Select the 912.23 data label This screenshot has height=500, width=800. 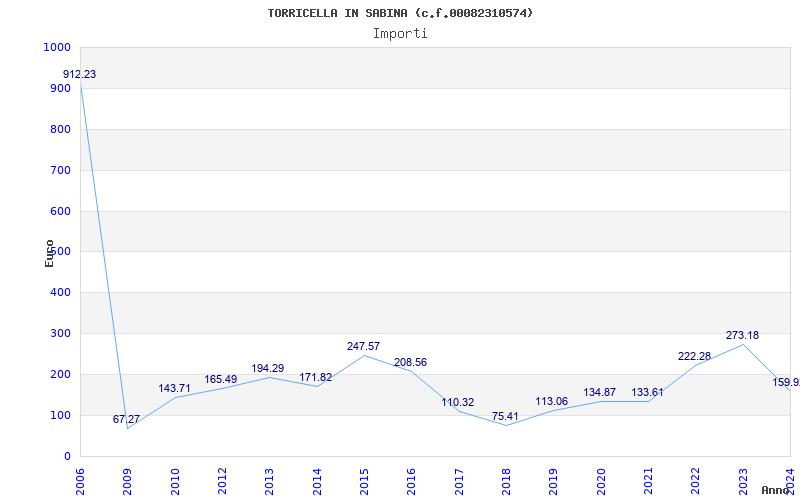[80, 74]
